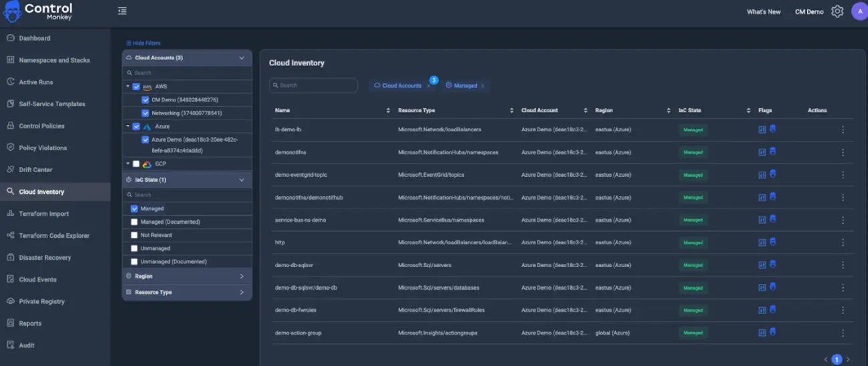Click the stack flag icon for demo-eventgrid-topic
The width and height of the screenshot is (868, 366).
(762, 175)
